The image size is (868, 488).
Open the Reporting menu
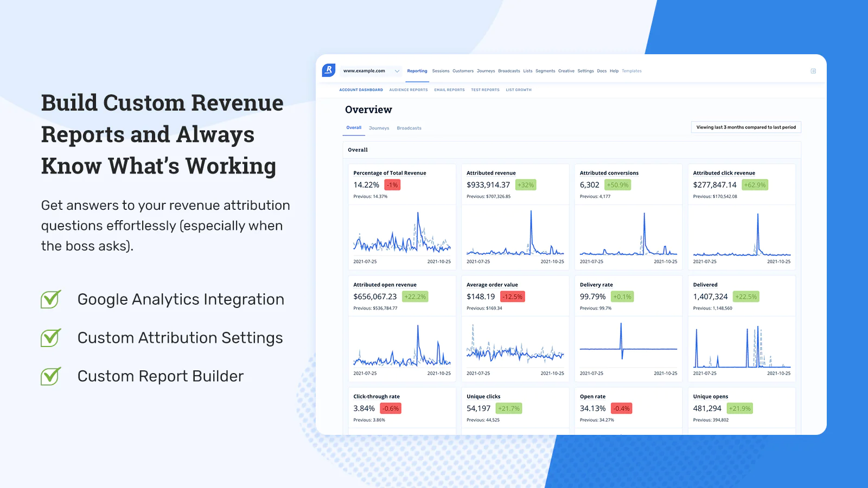click(417, 71)
